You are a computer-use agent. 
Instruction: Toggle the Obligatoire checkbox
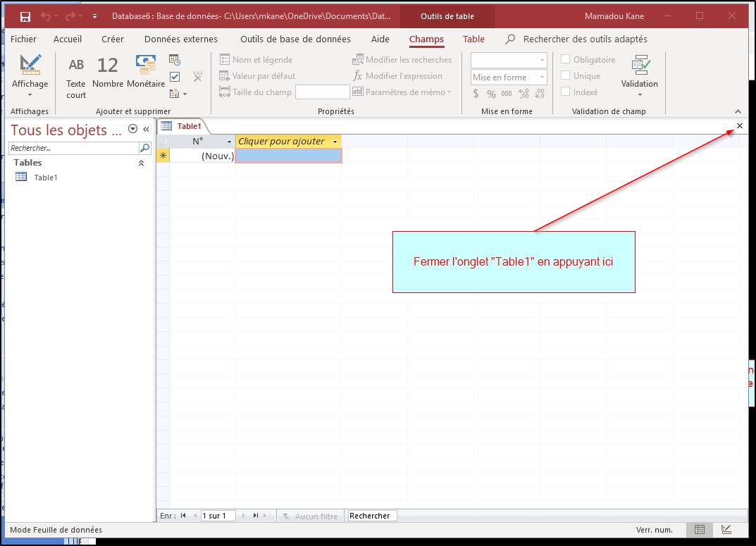pyautogui.click(x=565, y=60)
